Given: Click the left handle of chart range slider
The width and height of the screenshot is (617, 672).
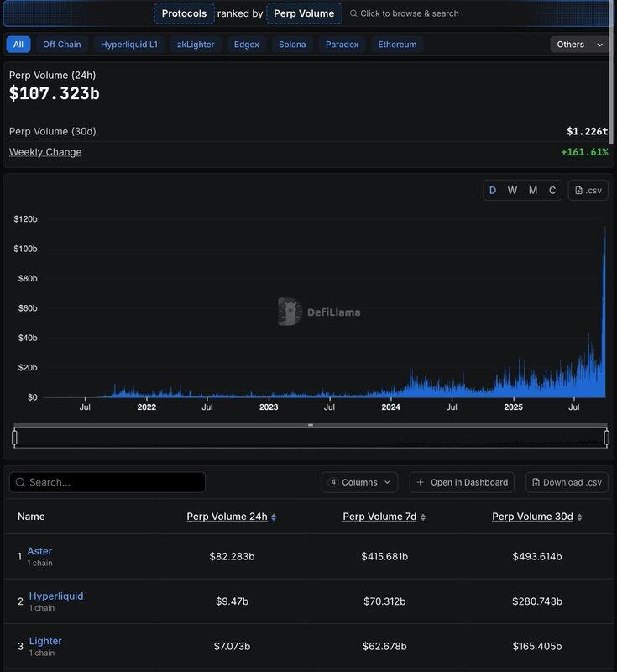Looking at the screenshot, I should tap(14, 438).
